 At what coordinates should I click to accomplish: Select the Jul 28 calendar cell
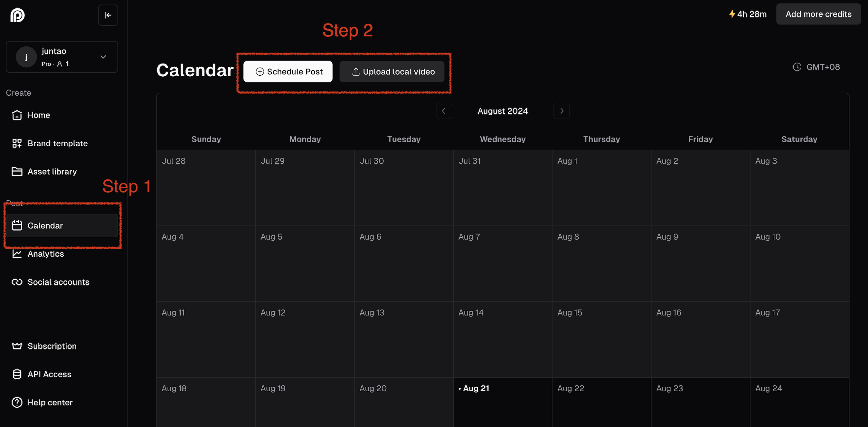point(206,188)
